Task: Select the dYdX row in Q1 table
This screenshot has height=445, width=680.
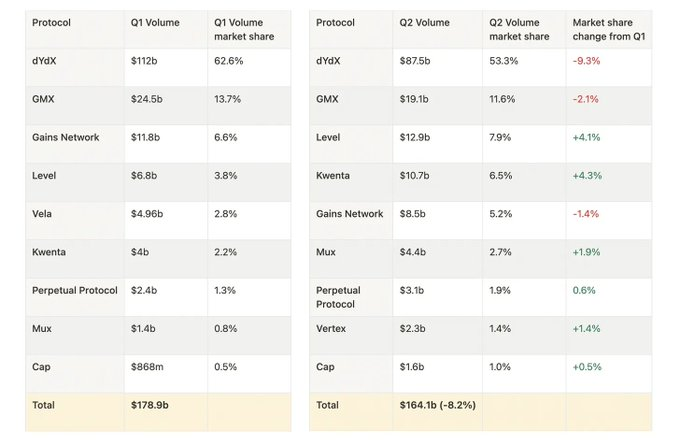Action: tap(158, 67)
